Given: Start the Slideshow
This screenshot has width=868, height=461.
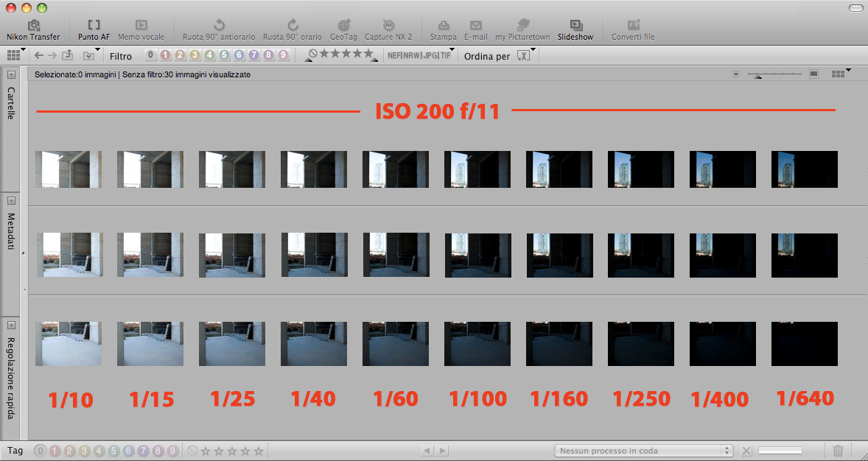Looking at the screenshot, I should 575,30.
